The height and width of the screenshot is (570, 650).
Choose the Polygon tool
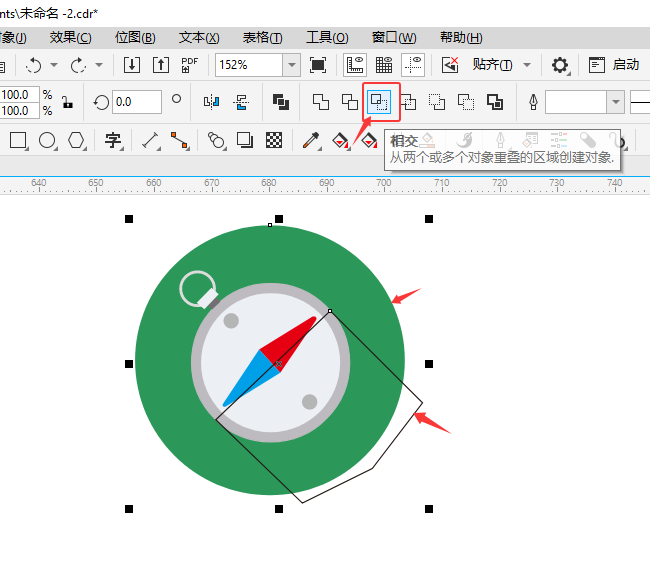(x=76, y=140)
